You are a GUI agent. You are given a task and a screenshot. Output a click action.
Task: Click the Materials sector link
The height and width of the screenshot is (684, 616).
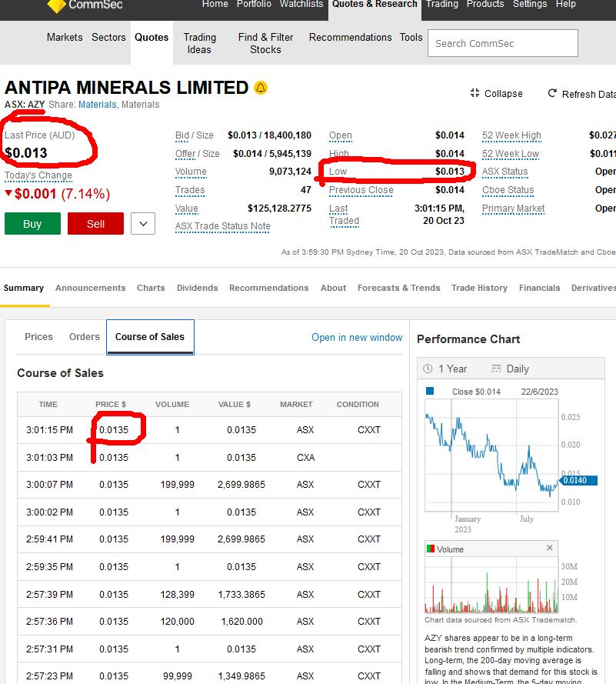pos(97,105)
